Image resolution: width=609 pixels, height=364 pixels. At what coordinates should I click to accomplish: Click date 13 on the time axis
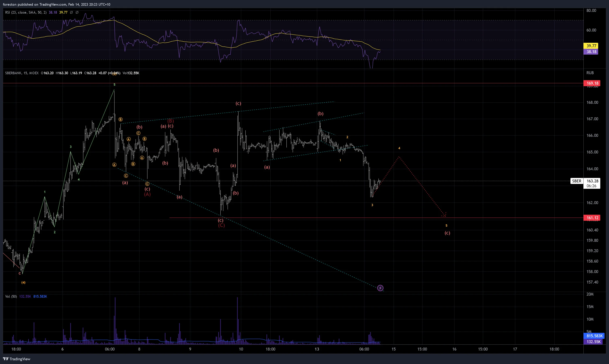pos(317,349)
